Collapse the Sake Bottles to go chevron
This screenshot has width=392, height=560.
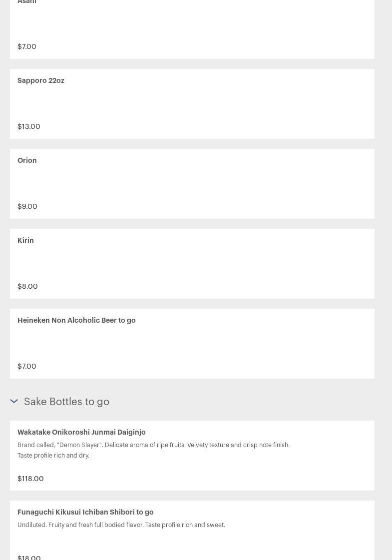tap(14, 401)
